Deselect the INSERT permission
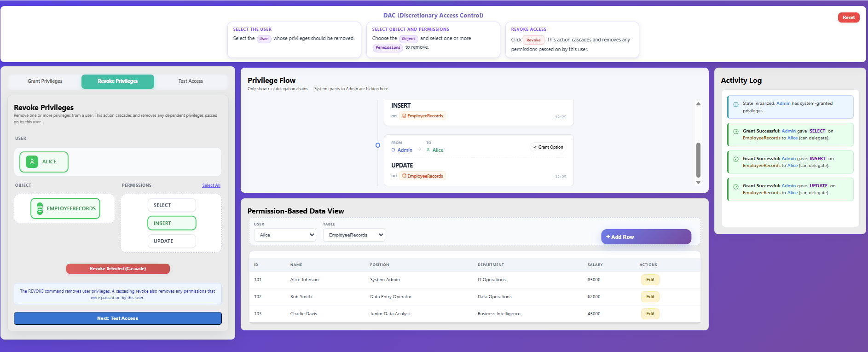Image resolution: width=868 pixels, height=352 pixels. 172,223
